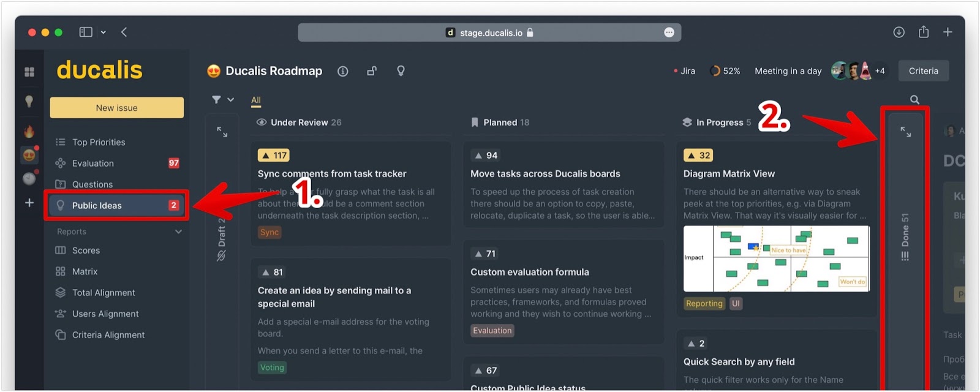Select the heart-eyes emoji board in the left rail
The height and width of the screenshot is (392, 980).
point(29,155)
